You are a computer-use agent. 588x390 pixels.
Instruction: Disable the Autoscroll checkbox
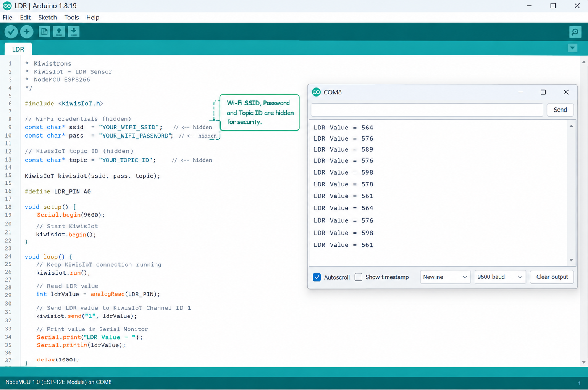[x=317, y=277]
